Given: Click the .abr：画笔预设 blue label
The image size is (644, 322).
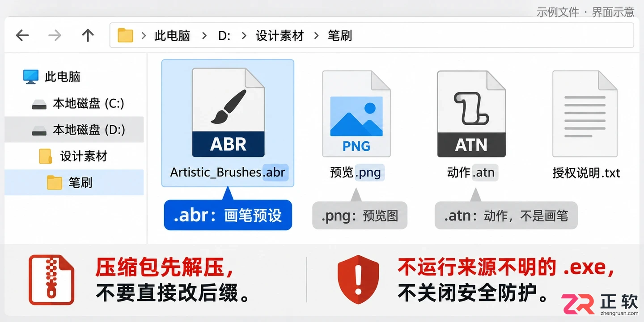Looking at the screenshot, I should (228, 215).
